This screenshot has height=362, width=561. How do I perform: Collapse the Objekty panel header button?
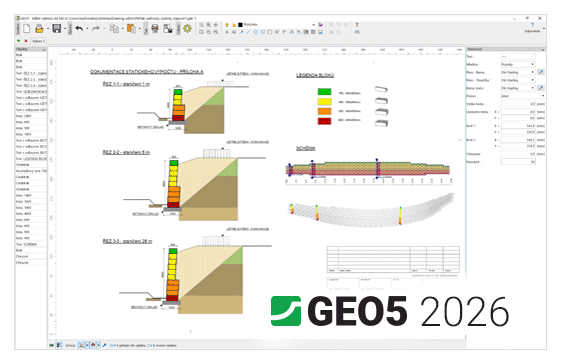tap(44, 49)
